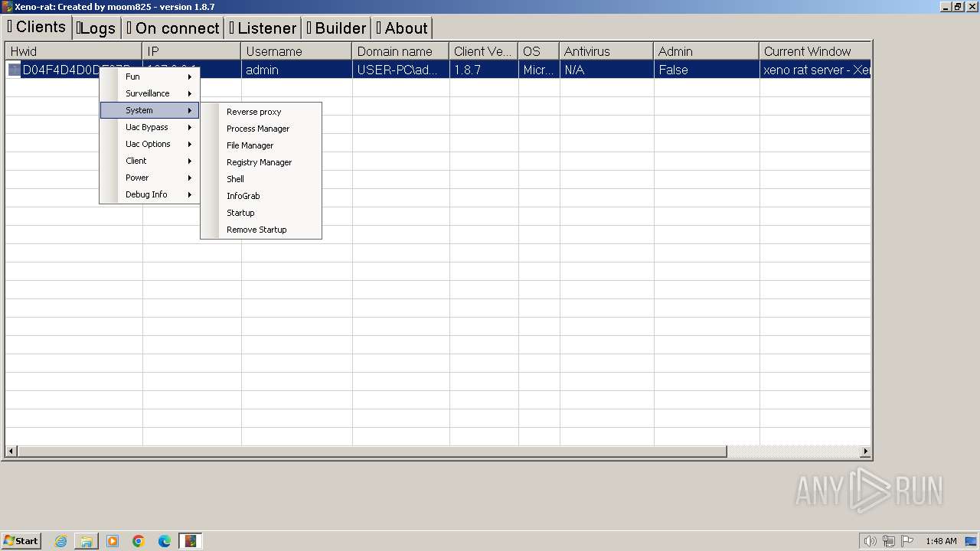This screenshot has height=551, width=980.
Task: Click the N/A antivirus cell
Action: [606, 70]
